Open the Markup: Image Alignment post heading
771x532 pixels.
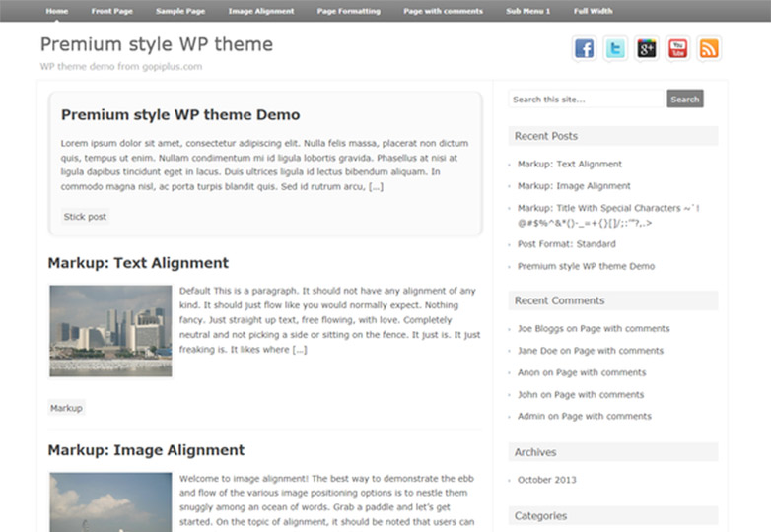(146, 450)
